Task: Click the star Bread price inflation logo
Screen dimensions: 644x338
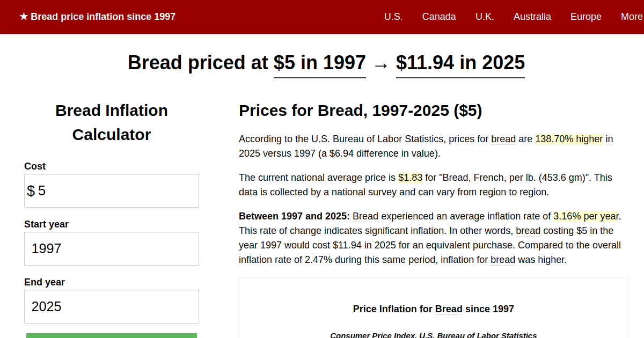Action: click(97, 17)
